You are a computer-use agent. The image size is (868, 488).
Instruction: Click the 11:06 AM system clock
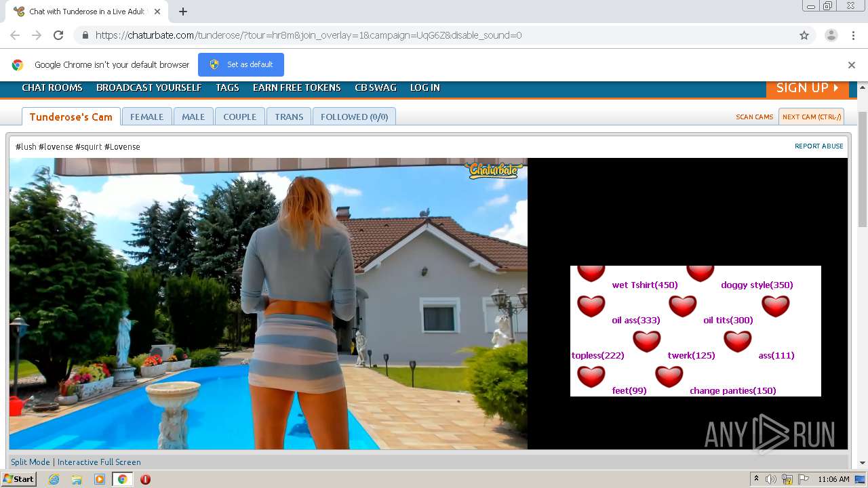tap(833, 479)
